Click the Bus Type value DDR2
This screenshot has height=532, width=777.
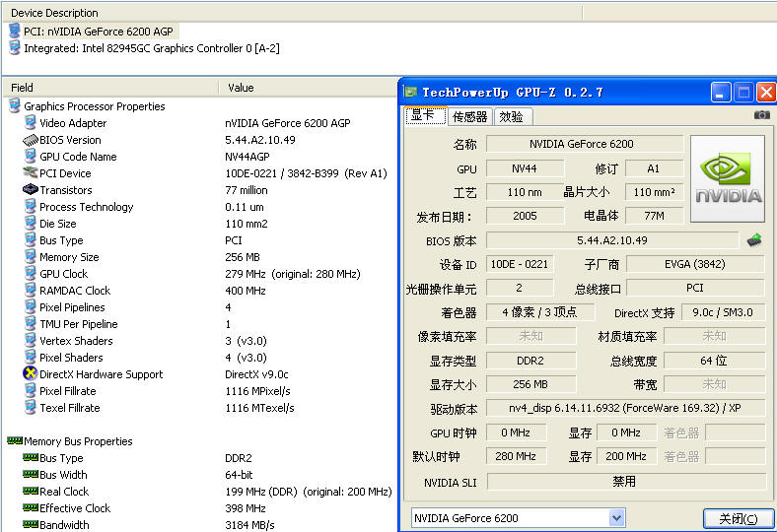pyautogui.click(x=239, y=458)
